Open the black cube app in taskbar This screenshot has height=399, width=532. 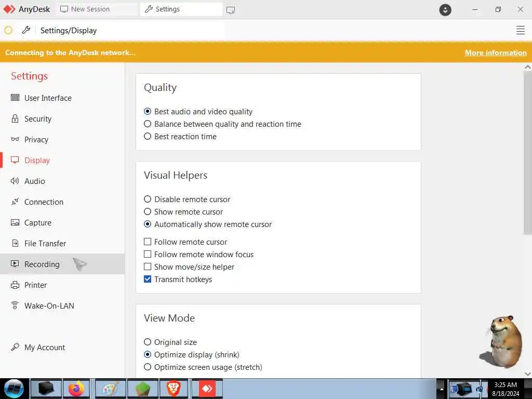[46, 389]
